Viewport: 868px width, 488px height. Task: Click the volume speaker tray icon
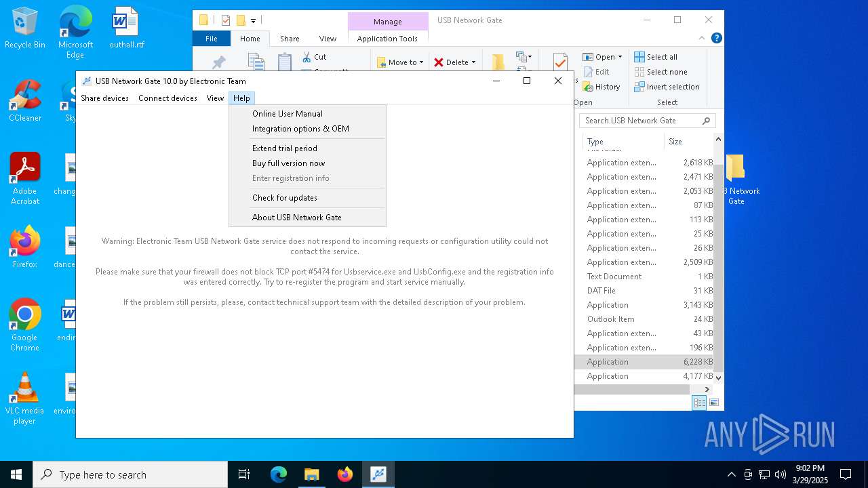point(780,474)
